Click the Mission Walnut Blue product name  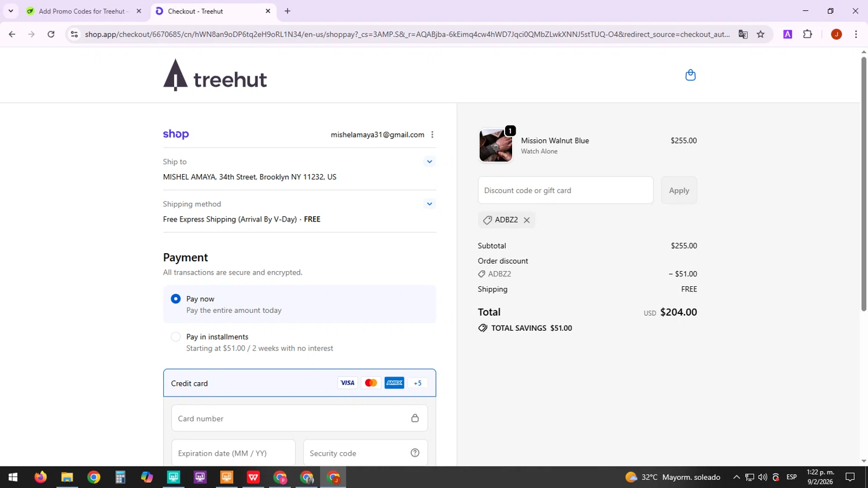coord(555,141)
